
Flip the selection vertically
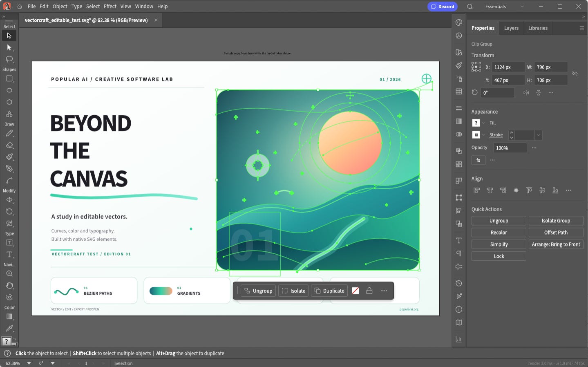click(x=539, y=93)
